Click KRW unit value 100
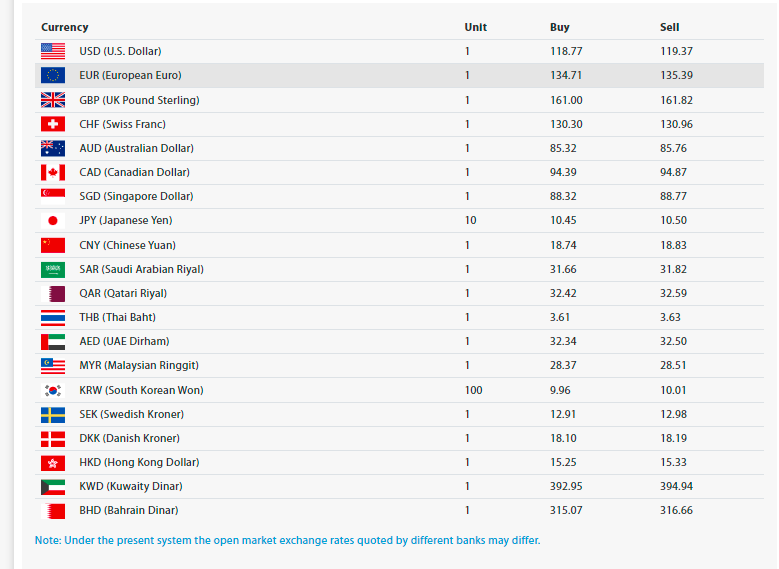This screenshot has height=569, width=779. coord(473,390)
